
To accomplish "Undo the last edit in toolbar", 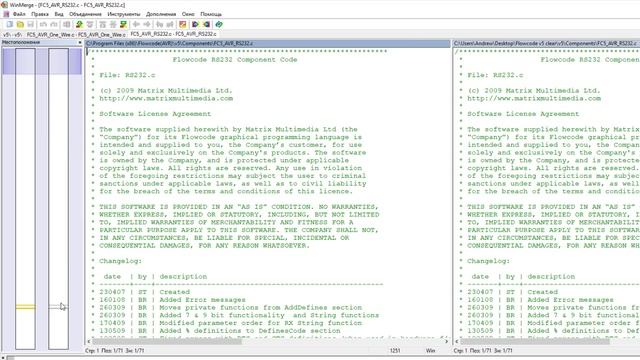I will click(43, 24).
